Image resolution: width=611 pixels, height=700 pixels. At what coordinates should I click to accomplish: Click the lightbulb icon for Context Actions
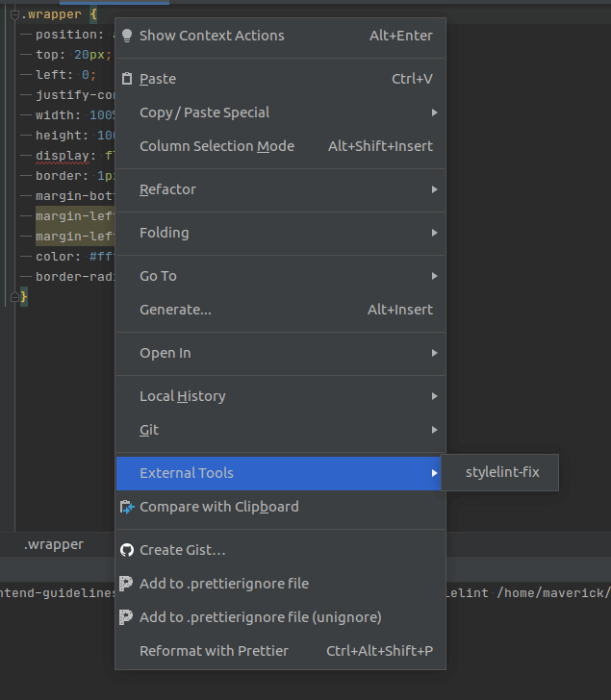coord(127,36)
